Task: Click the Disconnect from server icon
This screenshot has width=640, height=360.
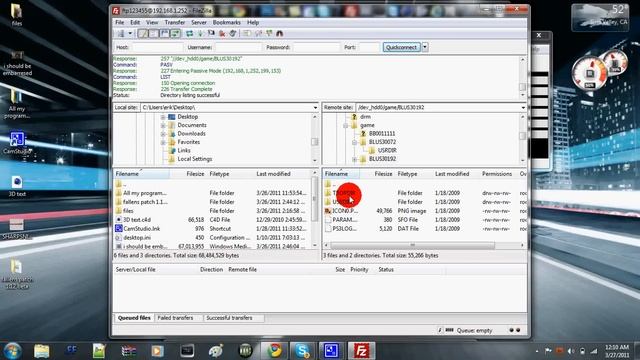Action: (x=222, y=33)
